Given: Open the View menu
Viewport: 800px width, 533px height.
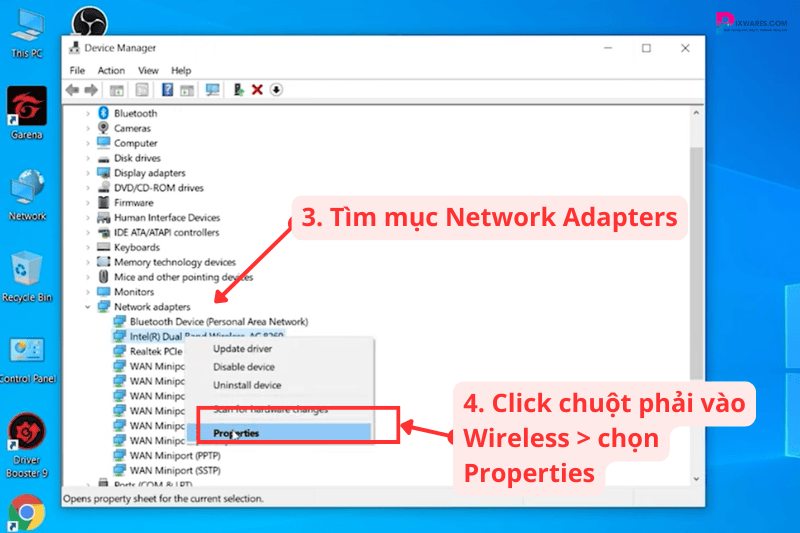Looking at the screenshot, I should (x=148, y=71).
